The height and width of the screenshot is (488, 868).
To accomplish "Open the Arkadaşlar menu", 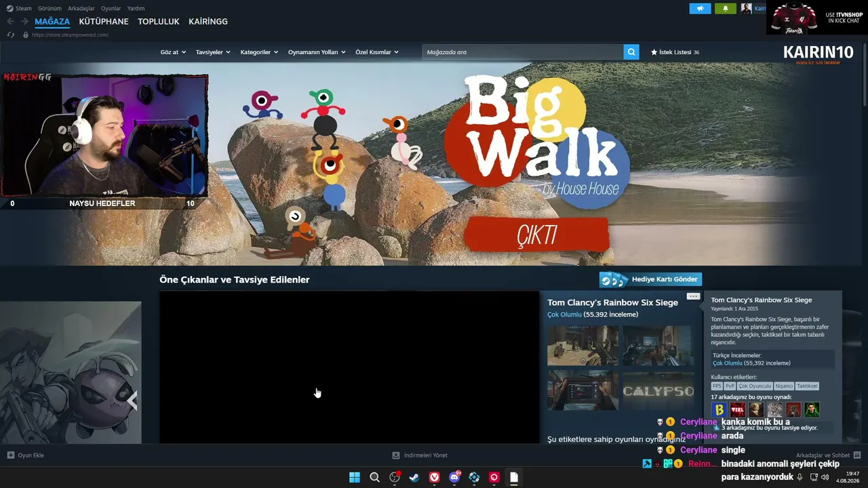I will tap(81, 8).
